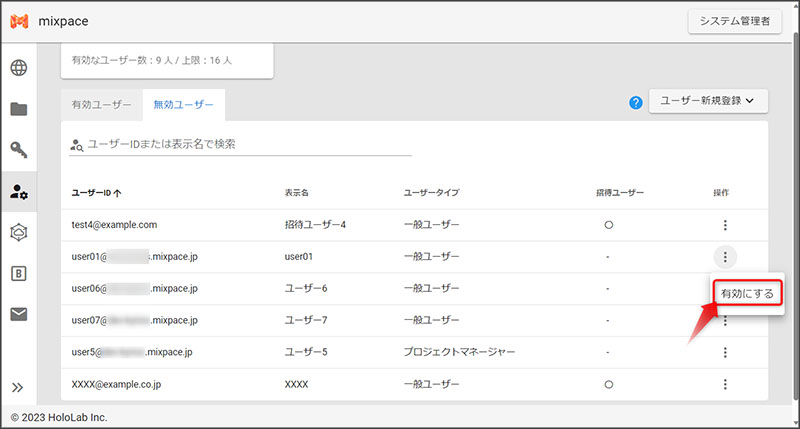Choose 有効にする from the popup menu

click(747, 294)
